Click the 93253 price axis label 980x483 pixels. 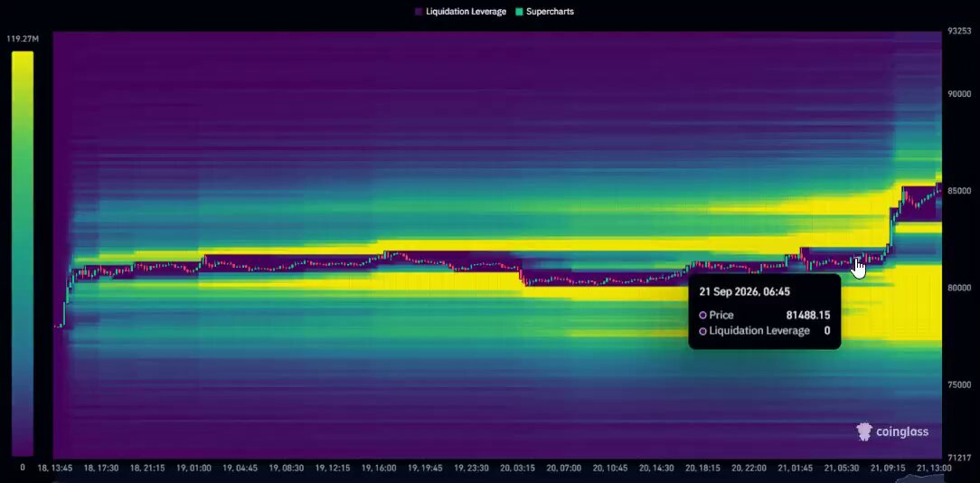click(x=958, y=30)
